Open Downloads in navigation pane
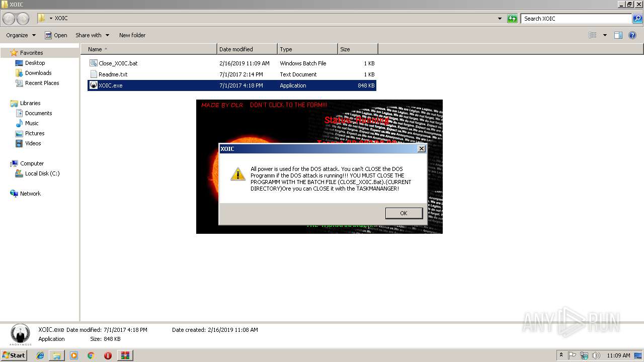This screenshot has height=362, width=644. coord(38,73)
